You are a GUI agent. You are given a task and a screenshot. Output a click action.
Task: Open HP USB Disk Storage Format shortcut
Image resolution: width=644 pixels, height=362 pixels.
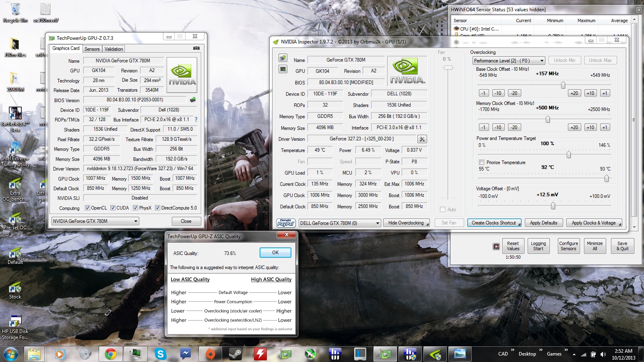pos(15,327)
